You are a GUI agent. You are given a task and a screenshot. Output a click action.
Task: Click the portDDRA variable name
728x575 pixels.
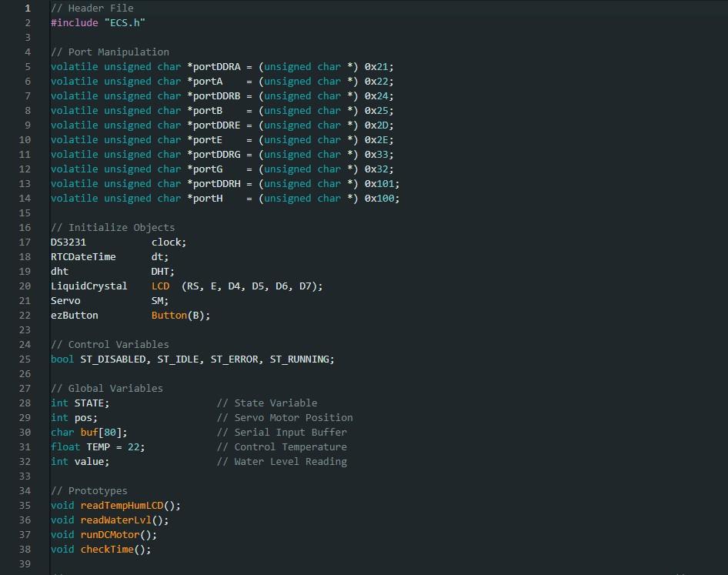click(215, 66)
